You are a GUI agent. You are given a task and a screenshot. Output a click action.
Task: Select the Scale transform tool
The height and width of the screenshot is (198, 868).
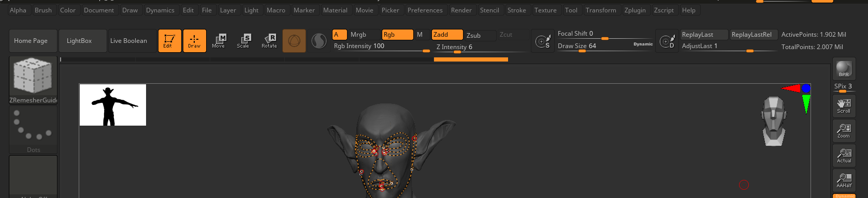243,41
